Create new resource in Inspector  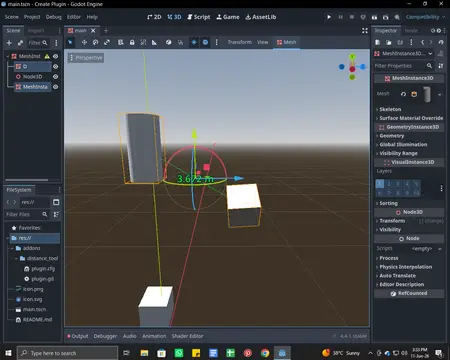[377, 42]
